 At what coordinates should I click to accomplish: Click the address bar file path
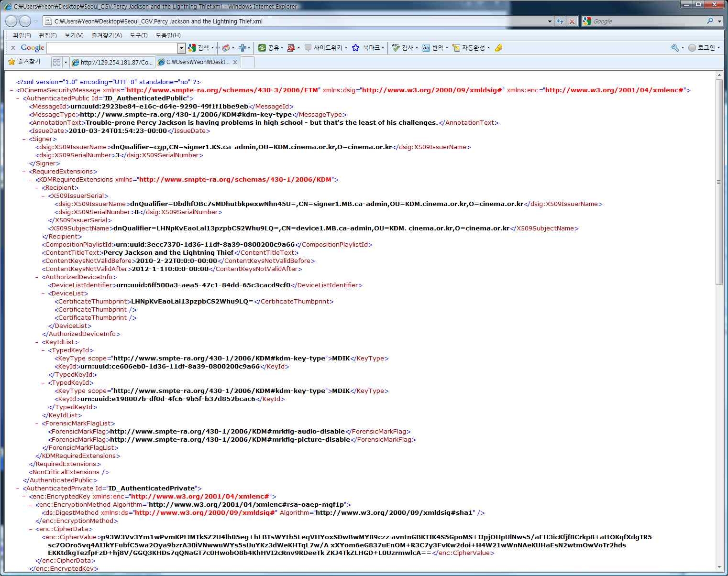(158, 21)
